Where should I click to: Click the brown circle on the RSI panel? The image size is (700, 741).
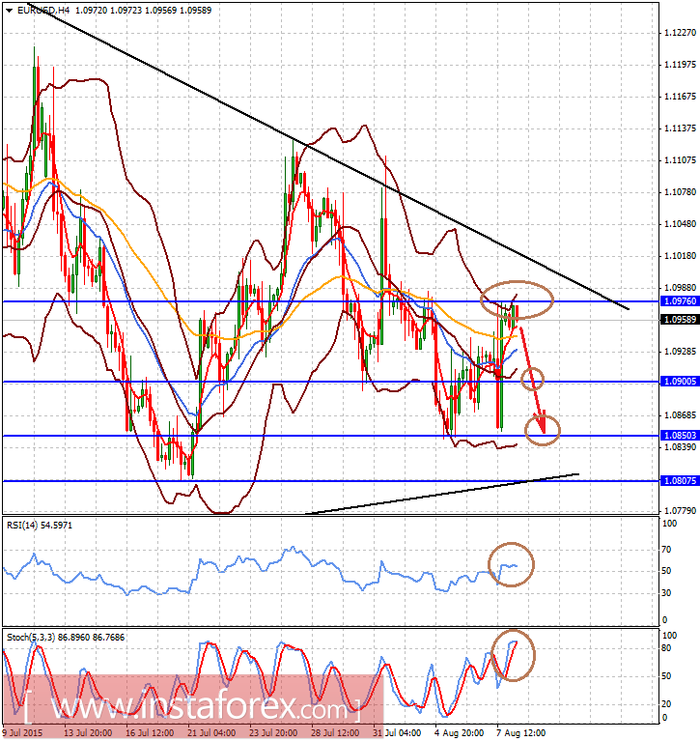coord(510,564)
